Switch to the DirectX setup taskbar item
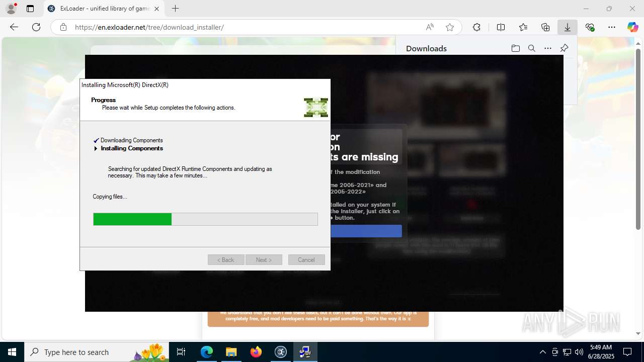This screenshot has height=362, width=644. pyautogui.click(x=305, y=352)
